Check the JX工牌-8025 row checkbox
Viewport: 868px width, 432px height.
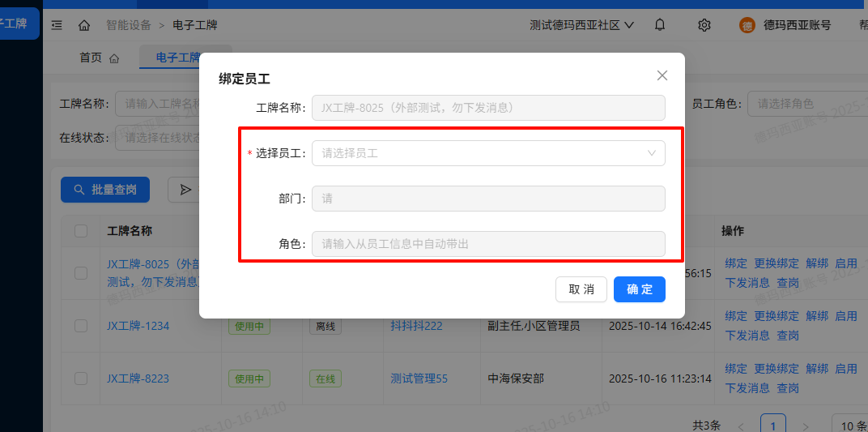coord(81,272)
